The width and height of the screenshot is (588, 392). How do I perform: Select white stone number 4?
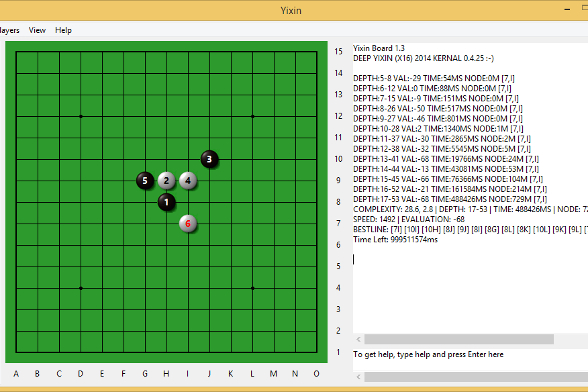[188, 181]
